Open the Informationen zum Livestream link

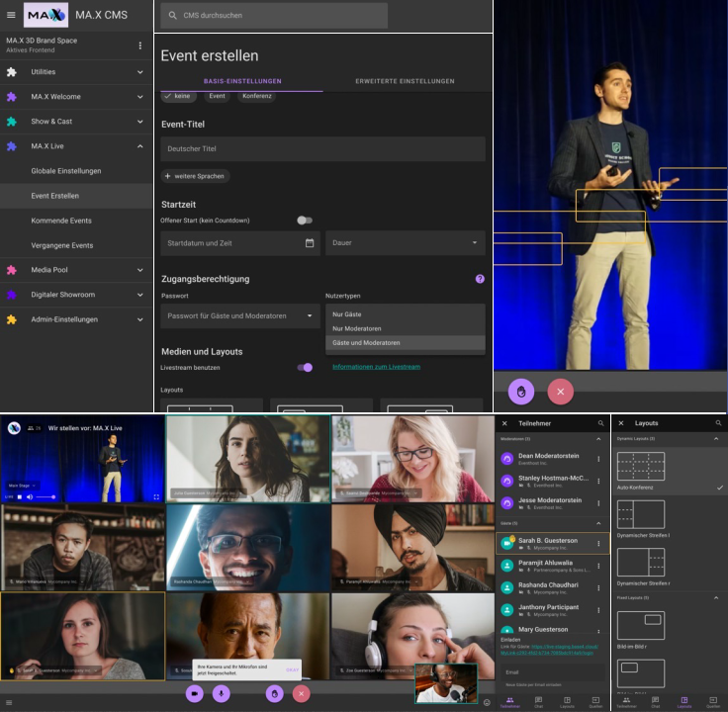click(x=376, y=367)
